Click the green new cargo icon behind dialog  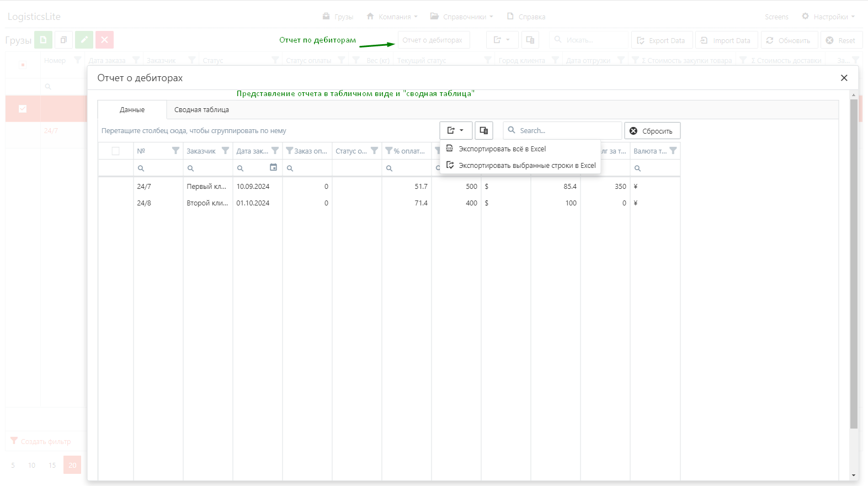[x=44, y=40]
